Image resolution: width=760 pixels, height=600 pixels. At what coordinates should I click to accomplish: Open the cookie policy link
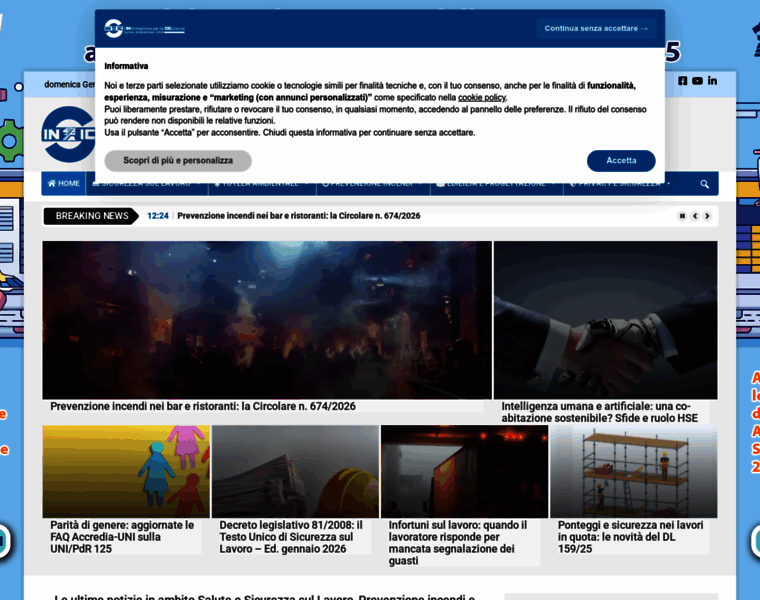tap(482, 98)
